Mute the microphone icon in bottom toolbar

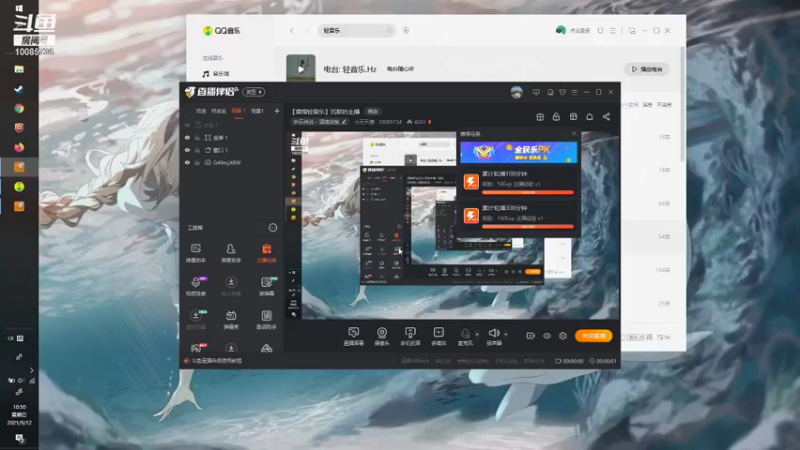coord(465,336)
